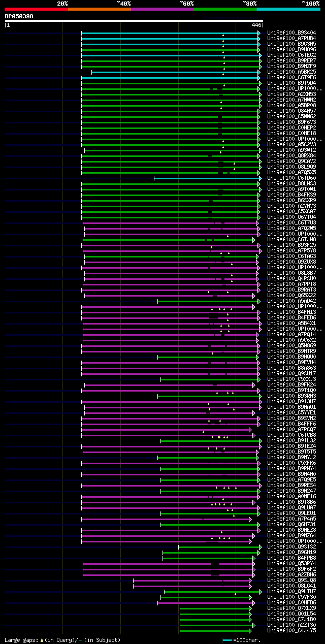Open hit UniRef100_B4FKS9
Viewport: 325px width, 644px height.
pos(291,195)
